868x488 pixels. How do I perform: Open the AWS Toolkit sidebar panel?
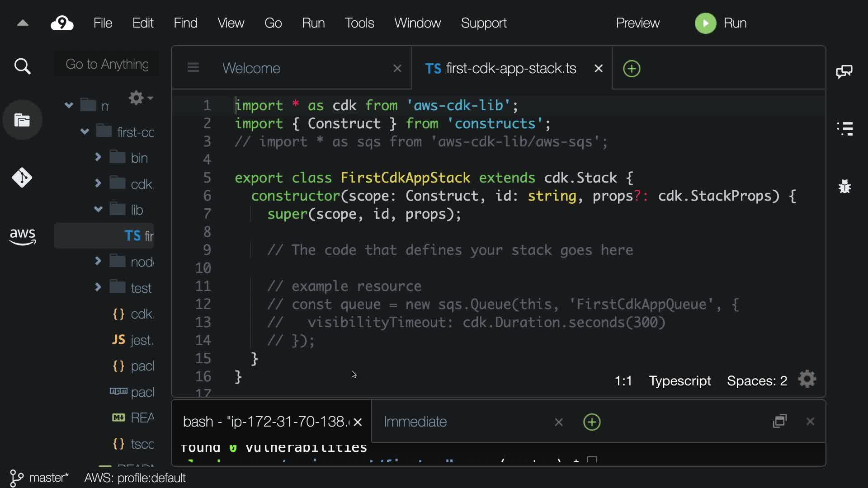[22, 236]
